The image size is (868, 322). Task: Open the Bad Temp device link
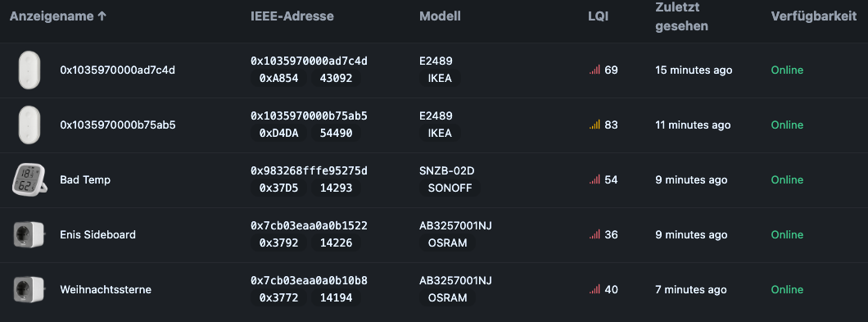(85, 179)
